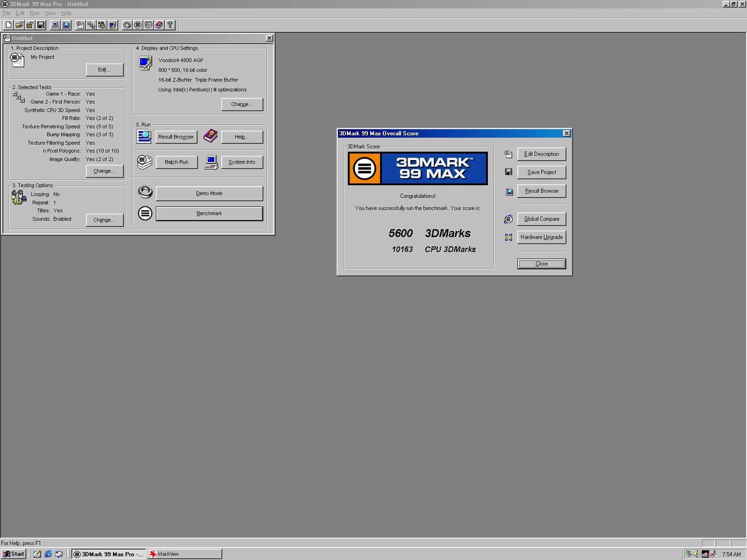The width and height of the screenshot is (747, 560).
Task: Click the Batch Run stacked pages toolbar icon
Action: (x=148, y=25)
